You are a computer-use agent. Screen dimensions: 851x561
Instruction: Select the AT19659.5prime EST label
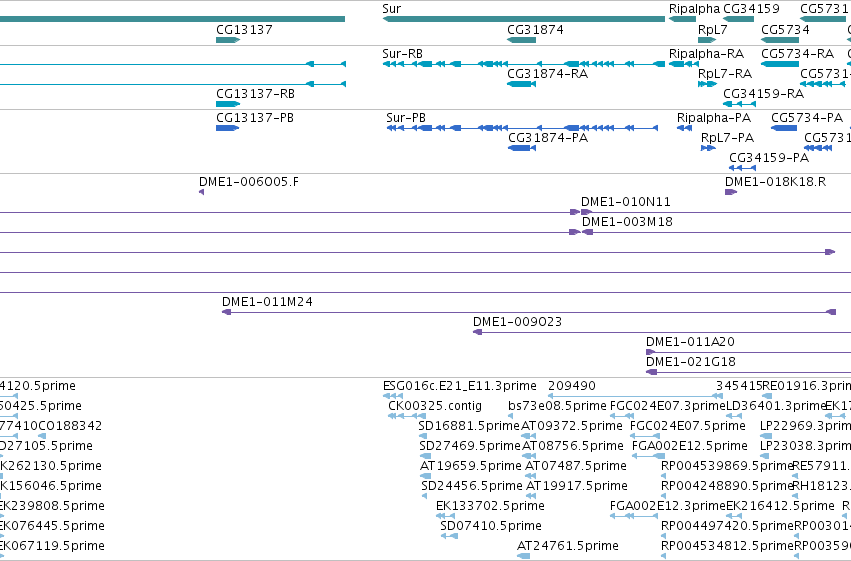tap(471, 466)
